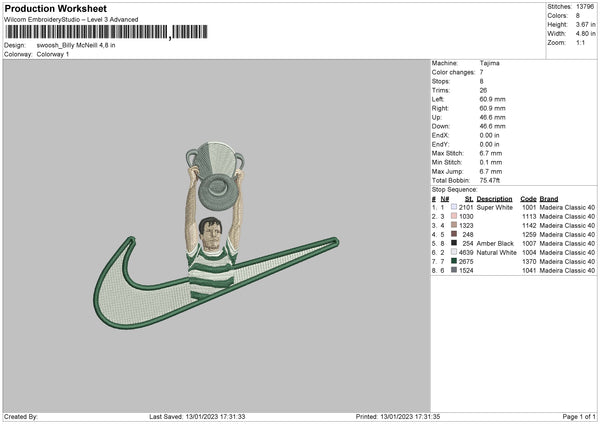Viewport: 600px width, 424px height.
Task: Click the Stitches value 13796
Action: pos(585,7)
